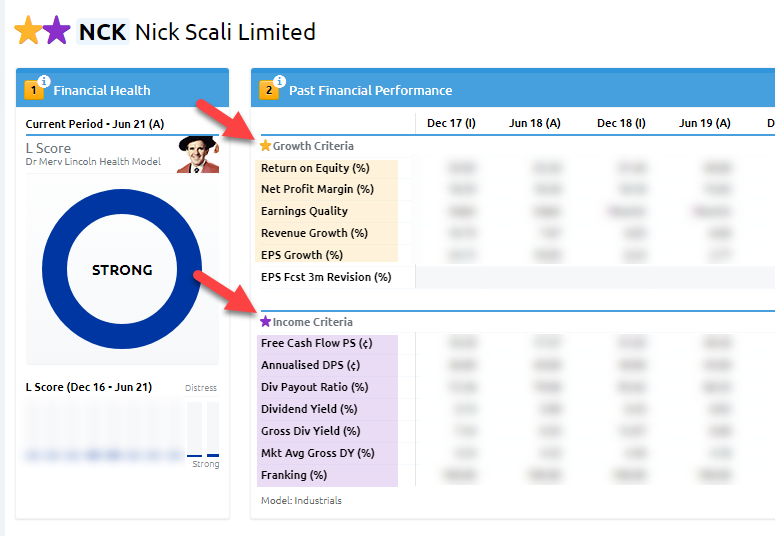The image size is (775, 536).
Task: Click the purple star beside Income Criteria
Action: [x=265, y=321]
